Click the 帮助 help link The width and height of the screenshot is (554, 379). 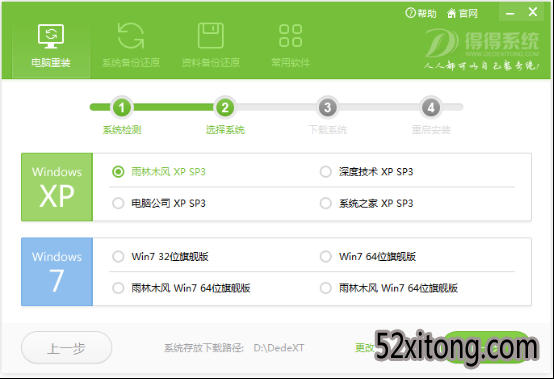tap(421, 13)
